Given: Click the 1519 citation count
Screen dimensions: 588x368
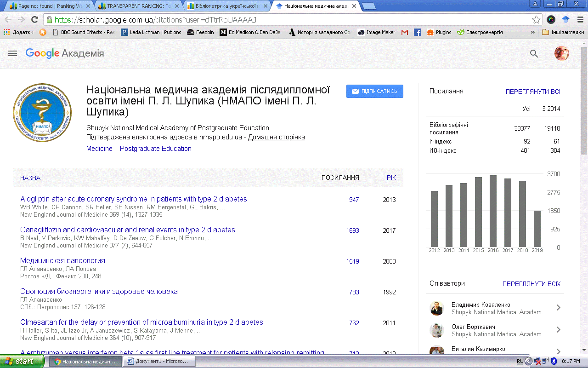Looking at the screenshot, I should click(x=352, y=261).
